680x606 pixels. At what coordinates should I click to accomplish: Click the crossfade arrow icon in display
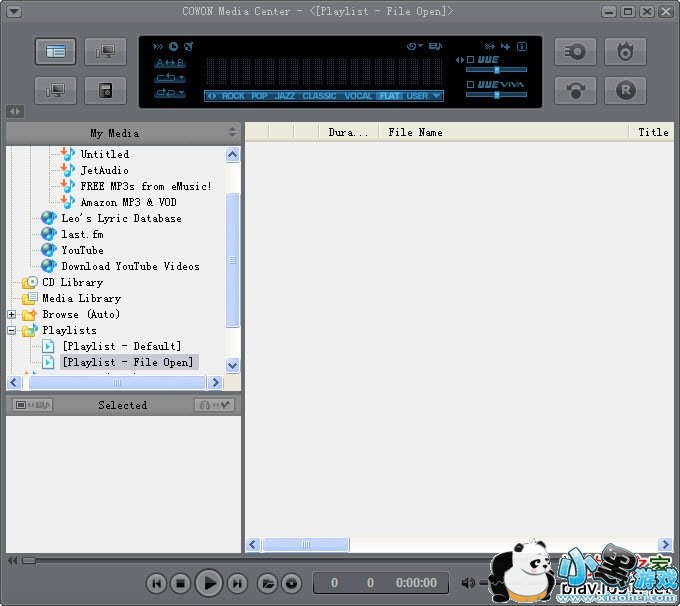pos(490,46)
